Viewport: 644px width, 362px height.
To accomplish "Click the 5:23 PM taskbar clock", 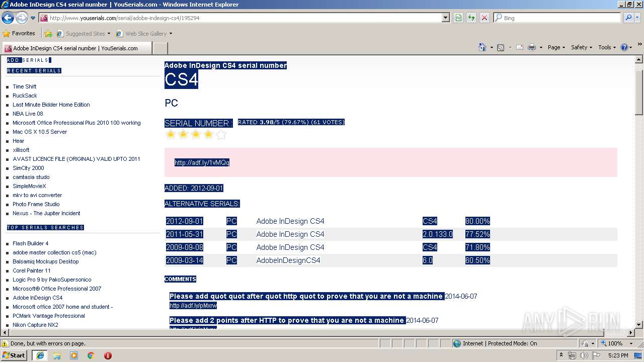I will click(x=618, y=355).
